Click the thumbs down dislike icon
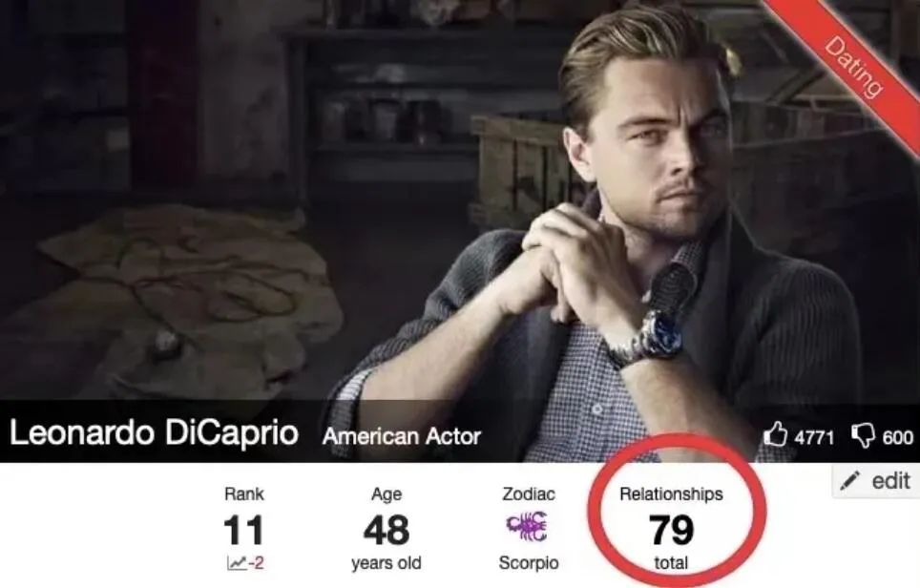Viewport: 920px width, 588px height. [863, 435]
